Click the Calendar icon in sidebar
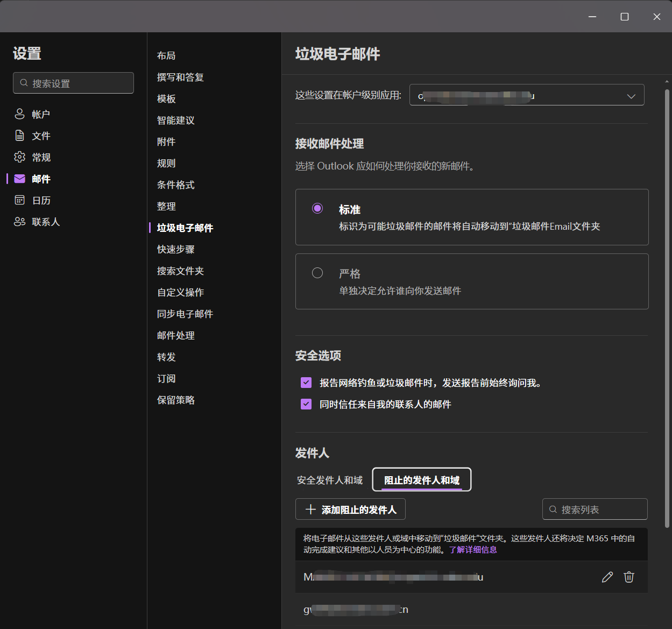Image resolution: width=672 pixels, height=629 pixels. tap(20, 200)
